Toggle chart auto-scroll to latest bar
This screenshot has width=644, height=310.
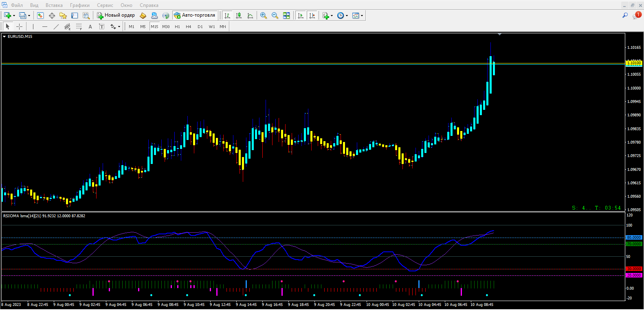point(301,15)
